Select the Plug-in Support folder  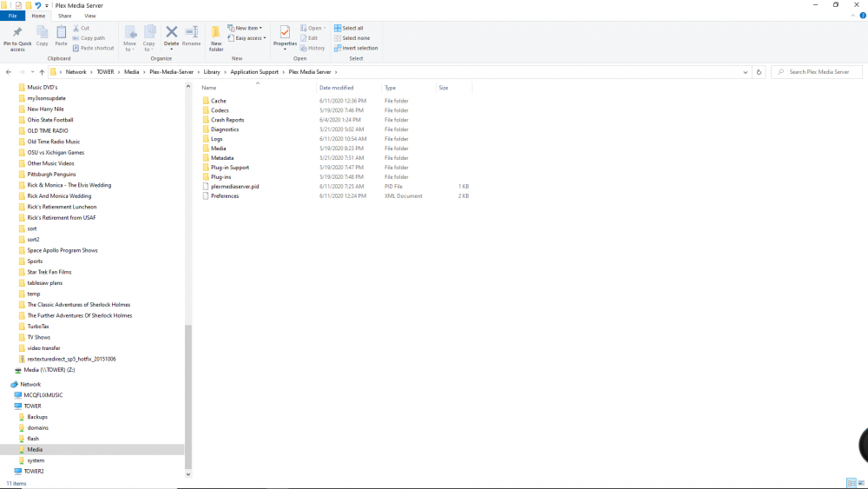[x=230, y=168]
